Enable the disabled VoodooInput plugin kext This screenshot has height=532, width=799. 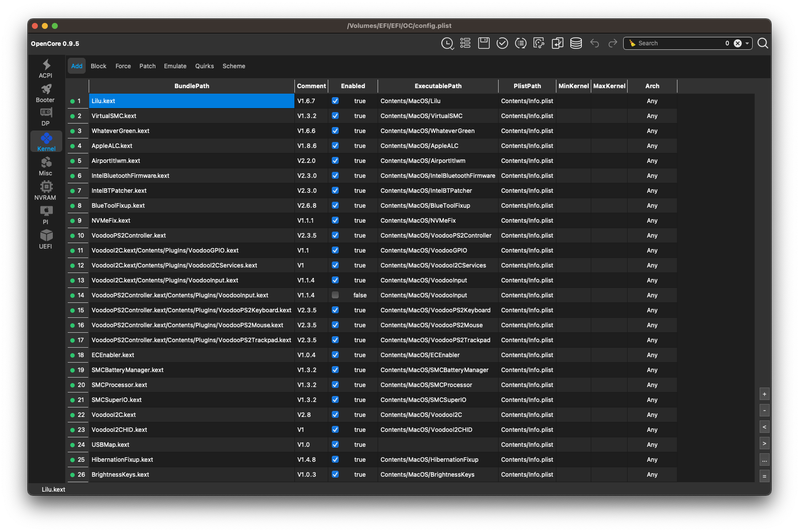(335, 295)
